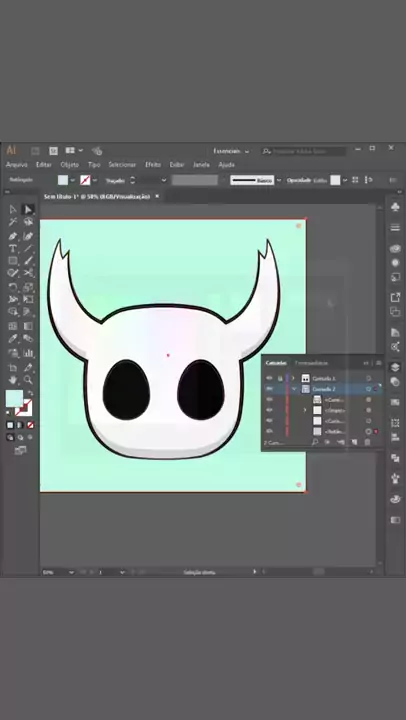Select the Blend tool

[x=28, y=339]
